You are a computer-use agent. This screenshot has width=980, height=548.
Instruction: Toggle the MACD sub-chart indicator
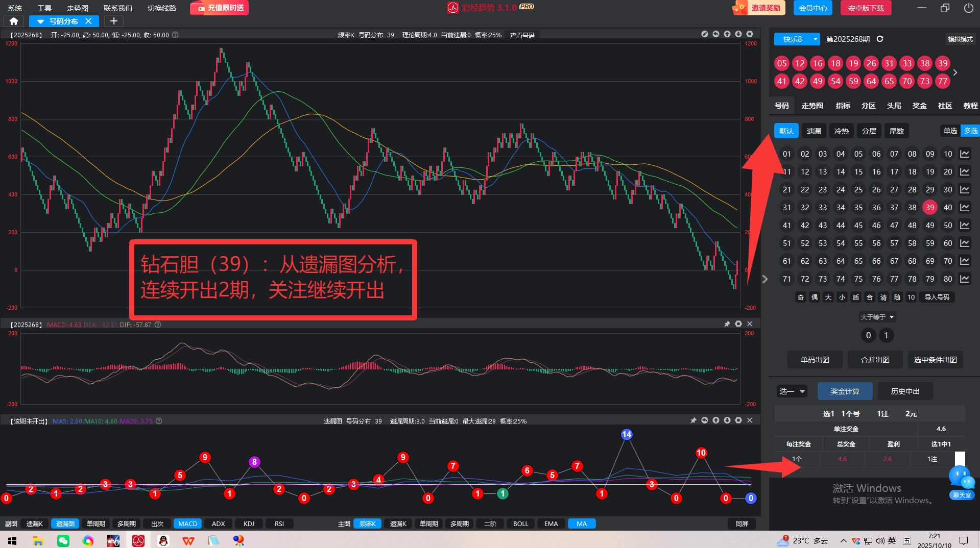187,524
